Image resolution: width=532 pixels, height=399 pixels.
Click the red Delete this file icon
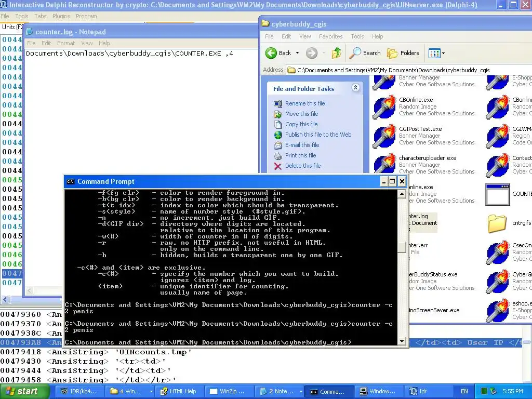[x=278, y=166]
